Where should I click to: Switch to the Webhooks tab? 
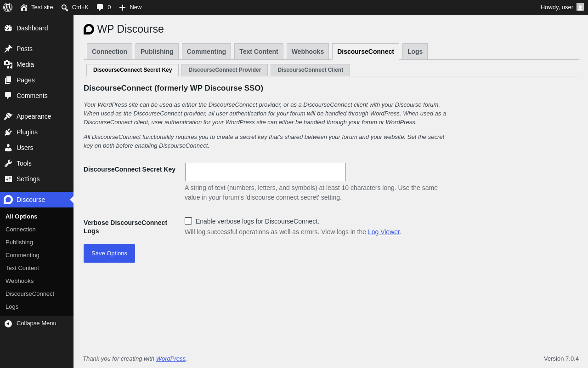(x=308, y=52)
